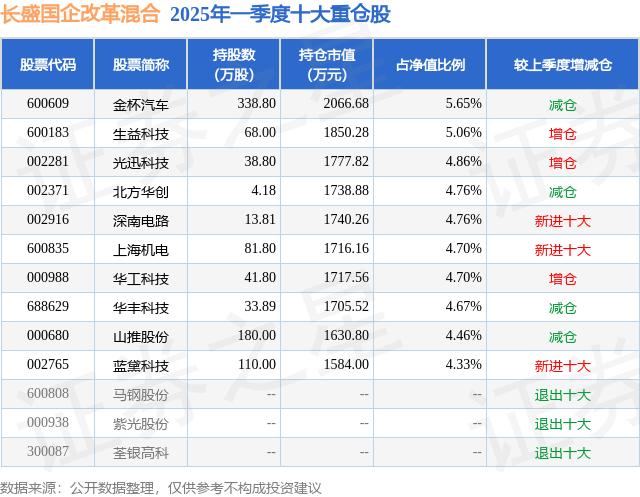Click 退出十大 label for 马钢股份

coord(563,395)
